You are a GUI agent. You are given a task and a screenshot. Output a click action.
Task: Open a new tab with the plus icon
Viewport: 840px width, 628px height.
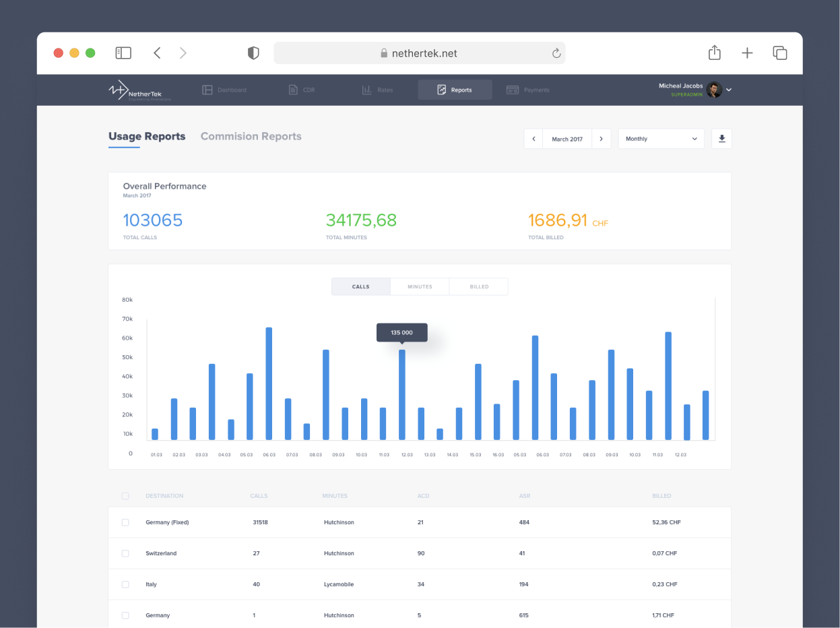click(x=747, y=53)
